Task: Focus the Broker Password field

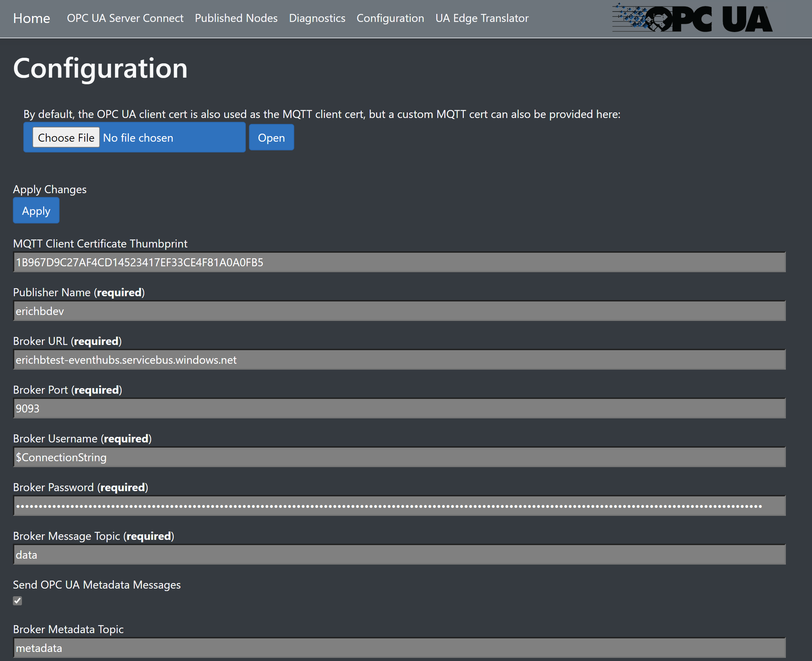Action: click(399, 506)
